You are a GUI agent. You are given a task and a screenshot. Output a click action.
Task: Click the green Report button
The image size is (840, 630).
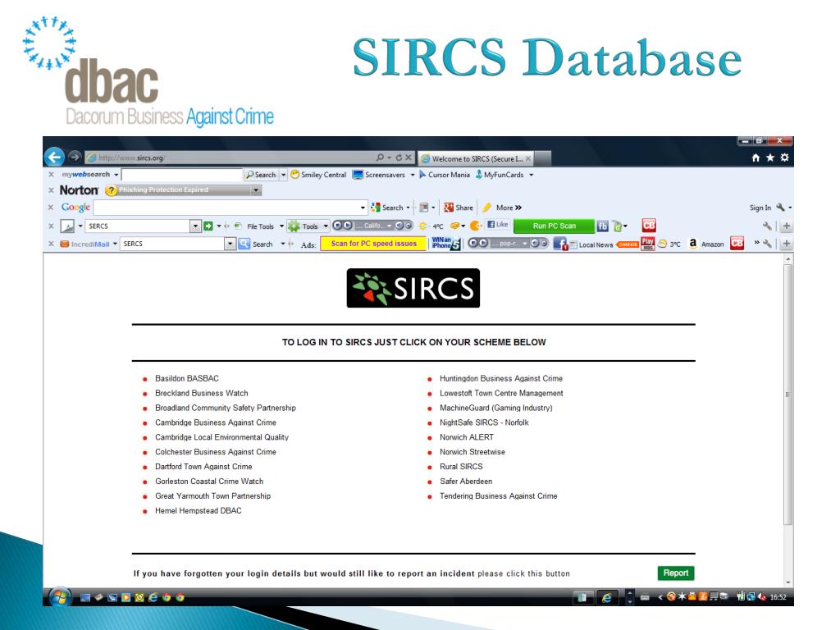pos(676,573)
